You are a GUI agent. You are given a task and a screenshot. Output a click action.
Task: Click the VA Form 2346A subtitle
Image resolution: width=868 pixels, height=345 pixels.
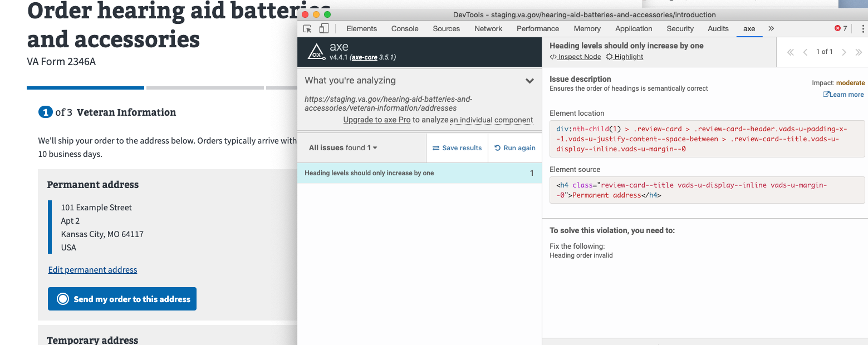point(61,62)
